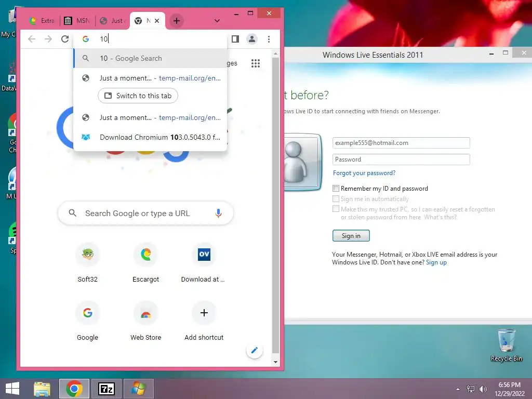532x399 pixels.
Task: Reload the current Chrome page
Action: [65, 39]
